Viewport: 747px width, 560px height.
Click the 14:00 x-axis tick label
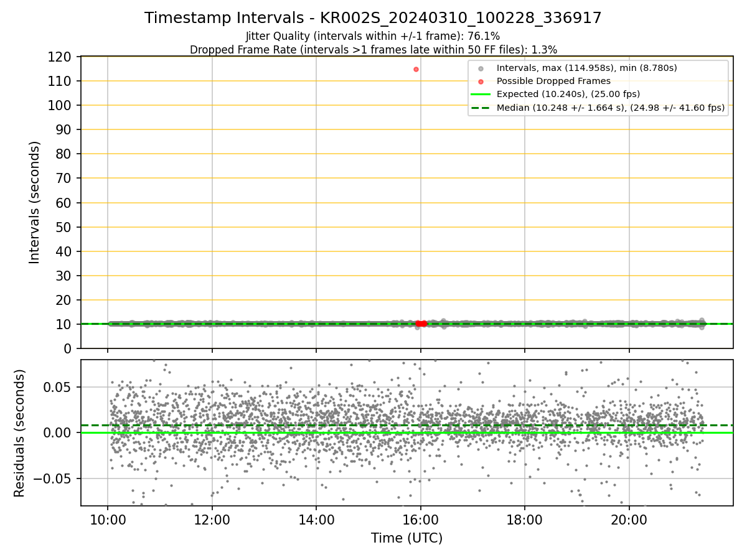(x=316, y=520)
